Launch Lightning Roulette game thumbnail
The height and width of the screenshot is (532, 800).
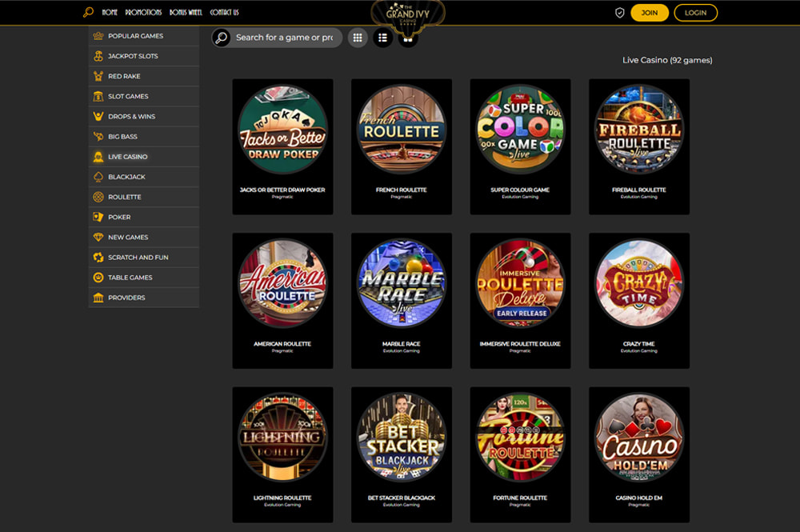point(282,438)
